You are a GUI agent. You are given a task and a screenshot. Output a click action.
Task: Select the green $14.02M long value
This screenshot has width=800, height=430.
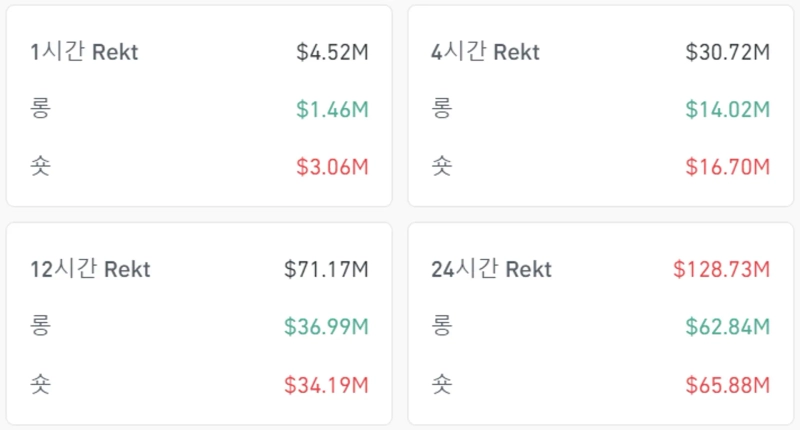727,110
